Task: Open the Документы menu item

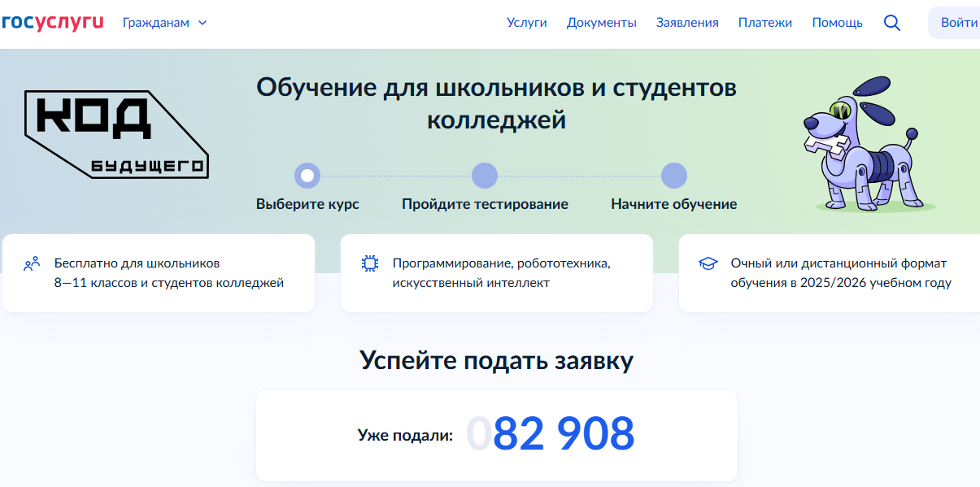Action: 601,23
